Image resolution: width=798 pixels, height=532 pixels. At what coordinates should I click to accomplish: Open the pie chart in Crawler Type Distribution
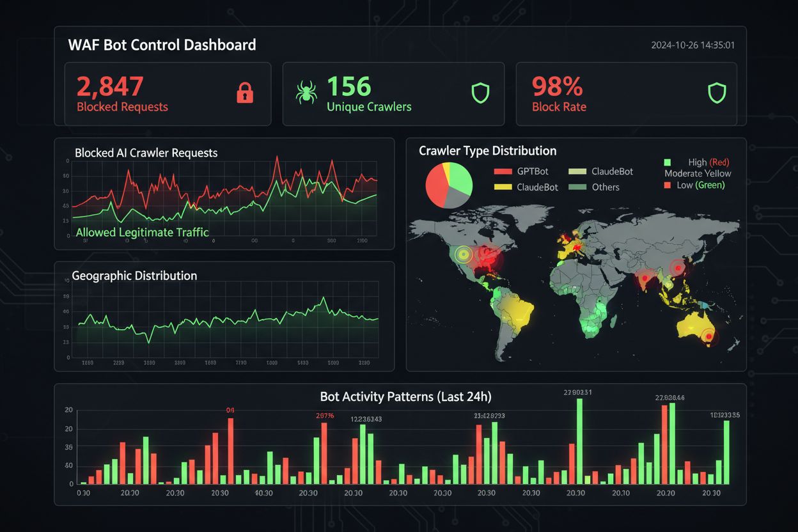(x=449, y=184)
